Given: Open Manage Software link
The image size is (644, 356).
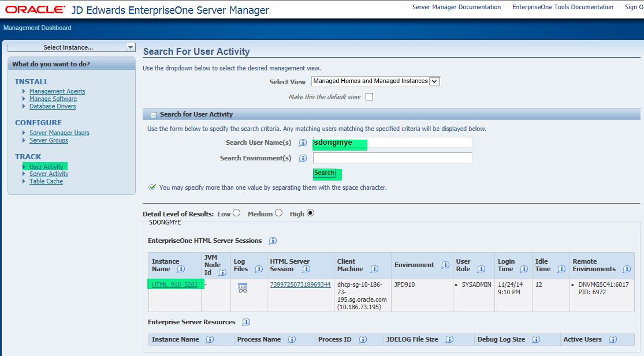Looking at the screenshot, I should point(53,99).
